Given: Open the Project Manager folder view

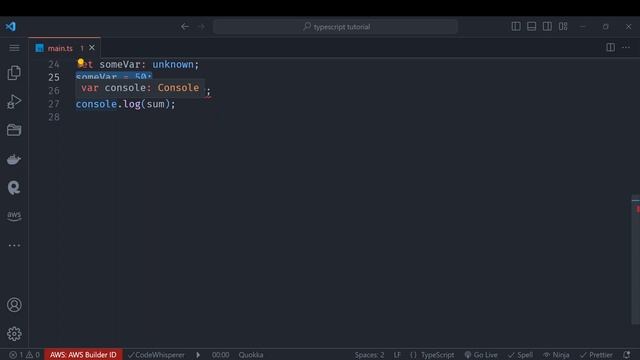Looking at the screenshot, I should point(14,130).
